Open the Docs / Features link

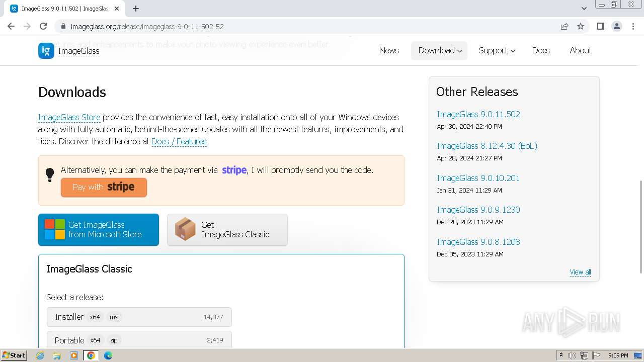[x=179, y=141]
